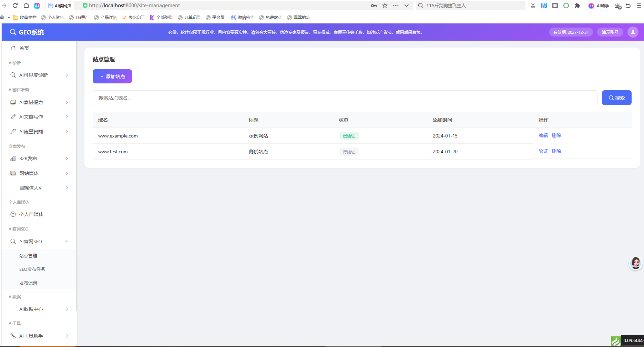Reload the page with browser refresh icon
Image resolution: width=644 pixels, height=347 pixels.
[15, 6]
